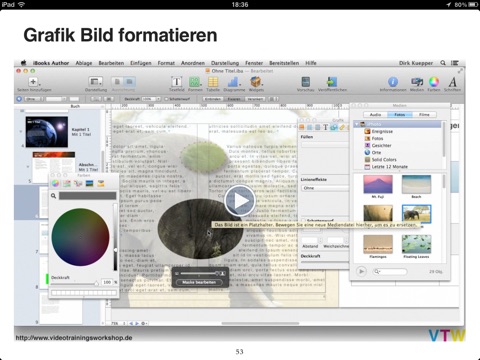Click the play button in Medien panel
The image size is (480, 360).
[x=361, y=271]
